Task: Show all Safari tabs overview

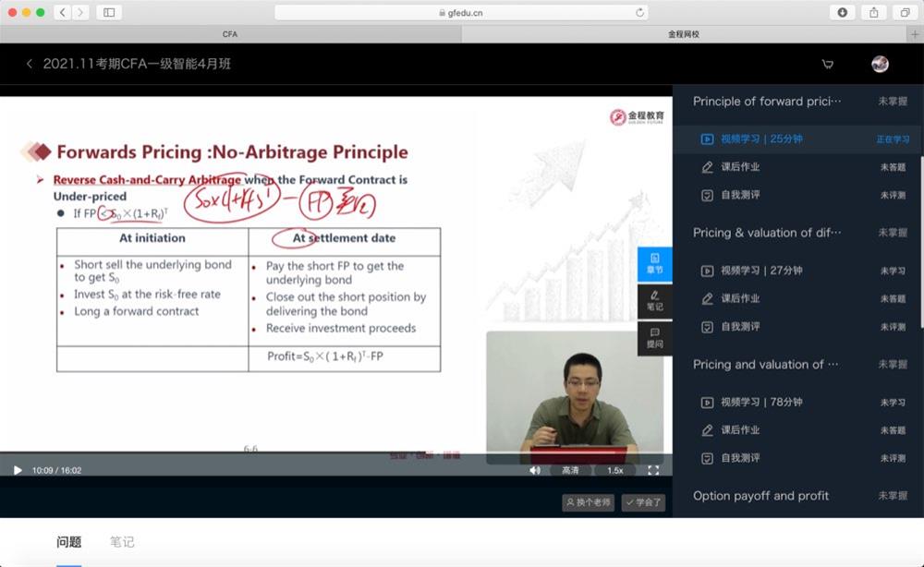Action: pos(905,12)
